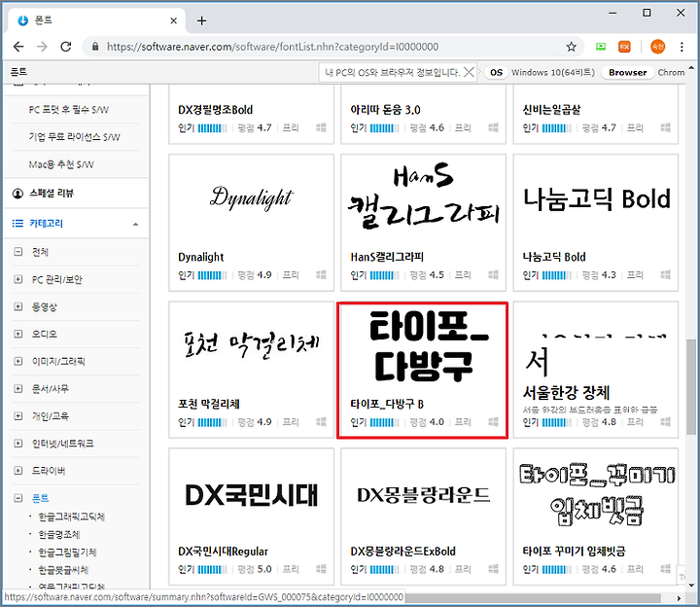Select the 한글그림필기체 subcategory
This screenshot has width=700, height=607.
click(x=67, y=553)
